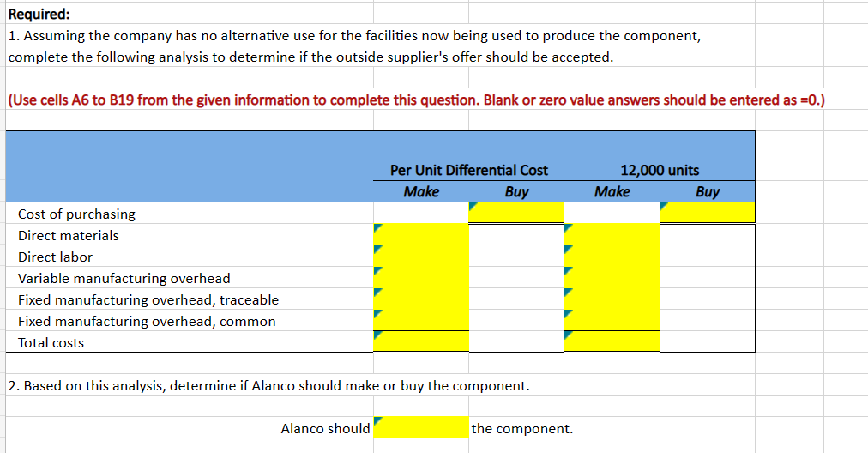Click the 'the component.' text cell
868x453 pixels.
click(522, 429)
